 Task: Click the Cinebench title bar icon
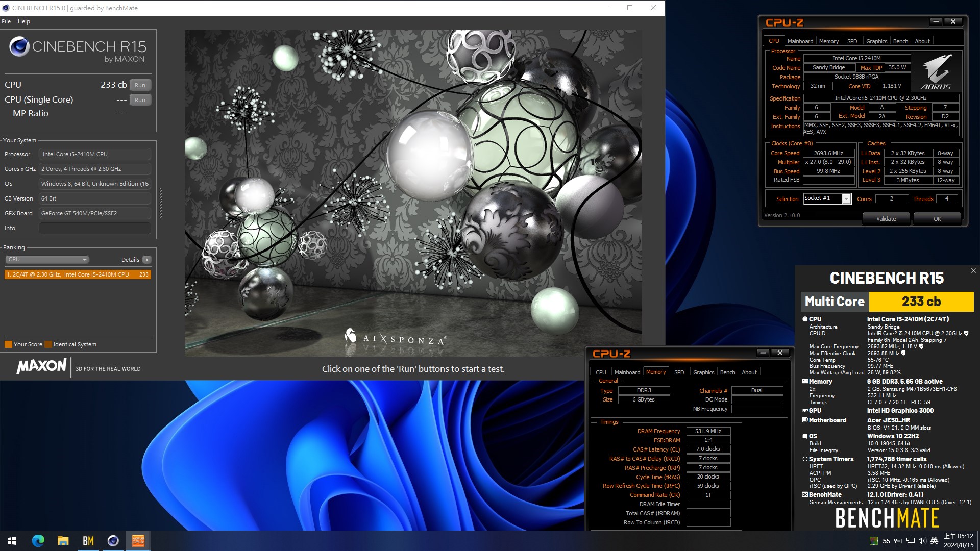coord(6,8)
